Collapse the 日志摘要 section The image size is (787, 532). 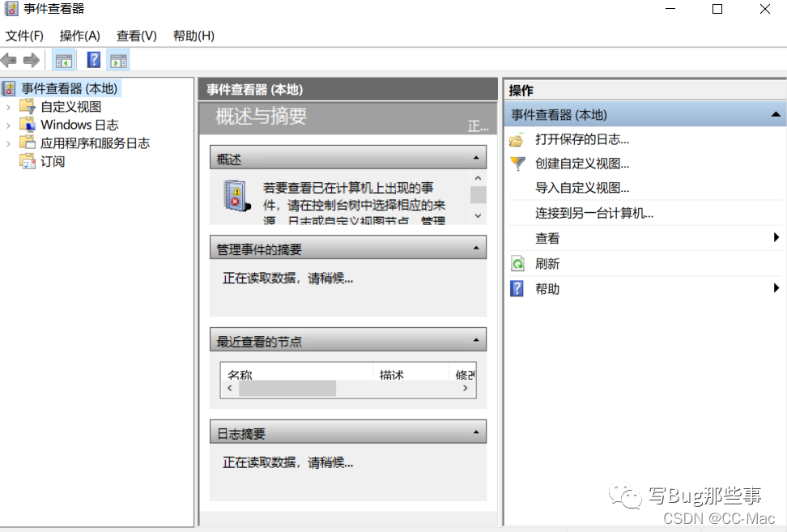(x=476, y=432)
